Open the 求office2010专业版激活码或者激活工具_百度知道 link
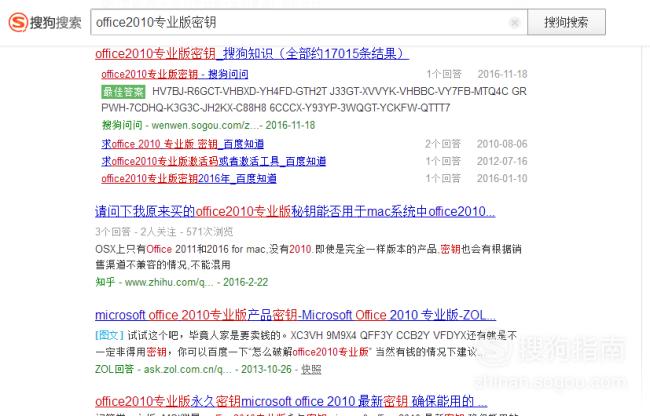650x416 pixels. [213, 161]
